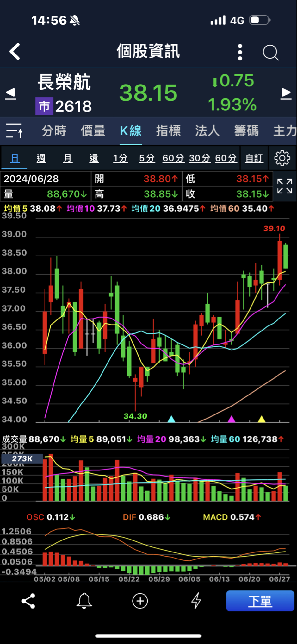Open the 分時 tab
The height and width of the screenshot is (644, 297).
[54, 131]
